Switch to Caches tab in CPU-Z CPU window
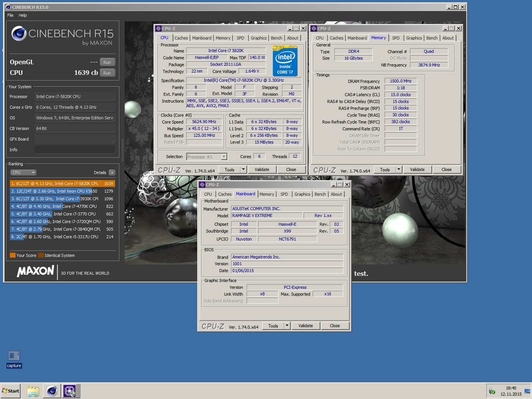The image size is (532, 399). click(x=181, y=38)
